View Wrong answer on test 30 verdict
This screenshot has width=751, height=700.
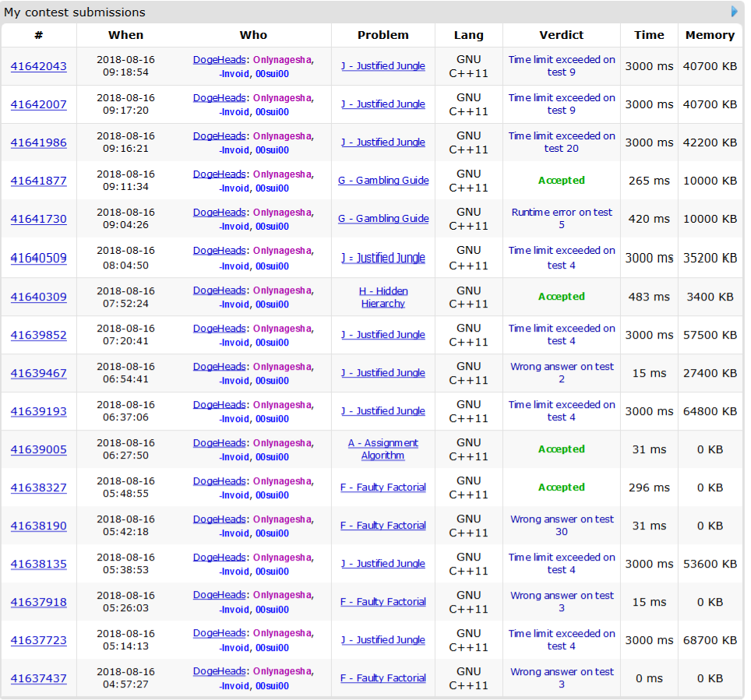pos(561,526)
